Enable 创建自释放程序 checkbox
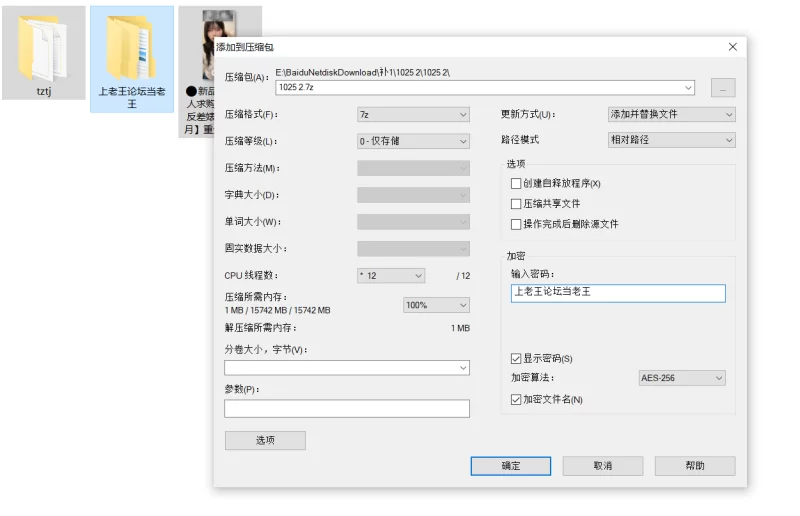The height and width of the screenshot is (516, 800). coord(516,184)
